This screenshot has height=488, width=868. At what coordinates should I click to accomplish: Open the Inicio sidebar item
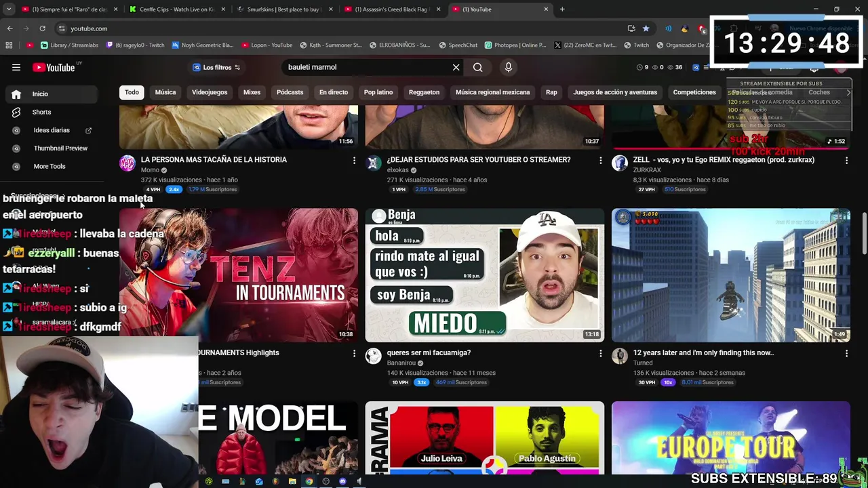pos(53,94)
